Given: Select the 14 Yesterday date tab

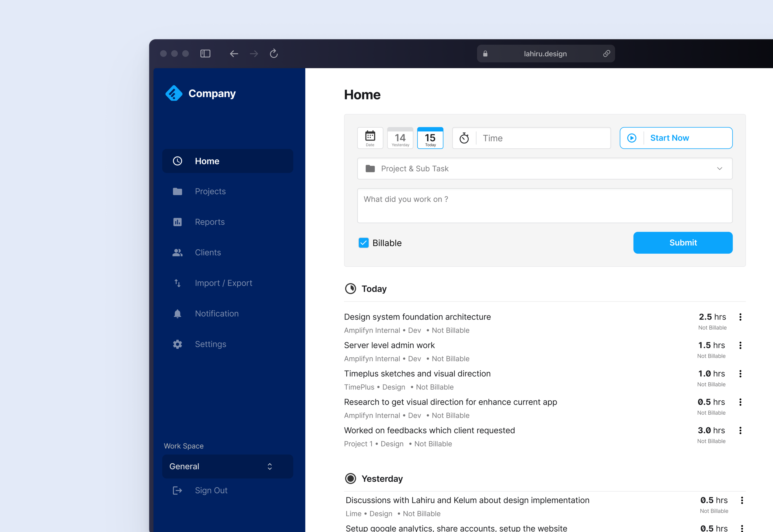Looking at the screenshot, I should [x=400, y=138].
